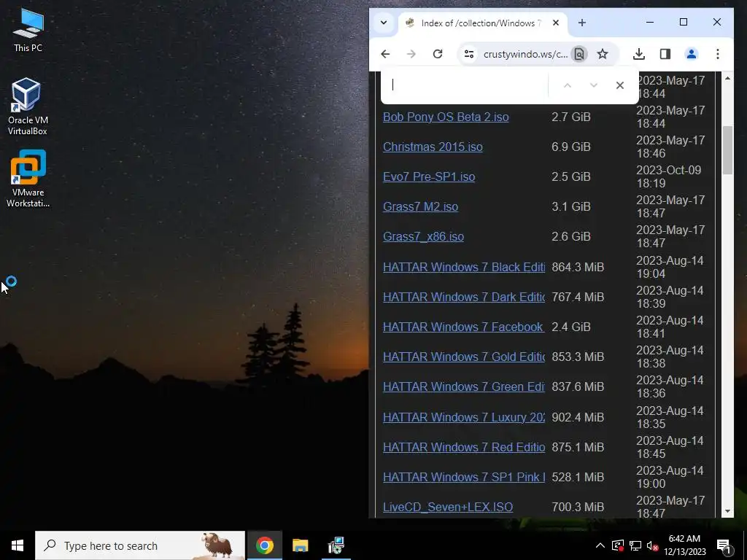Toggle Chrome side panel icon
Image resolution: width=747 pixels, height=560 pixels.
point(665,54)
